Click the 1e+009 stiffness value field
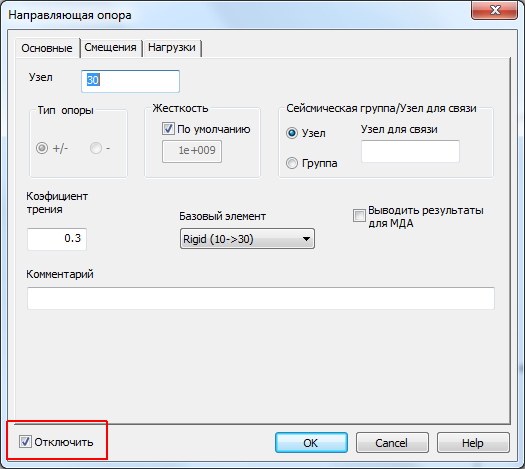The width and height of the screenshot is (525, 469). point(192,152)
